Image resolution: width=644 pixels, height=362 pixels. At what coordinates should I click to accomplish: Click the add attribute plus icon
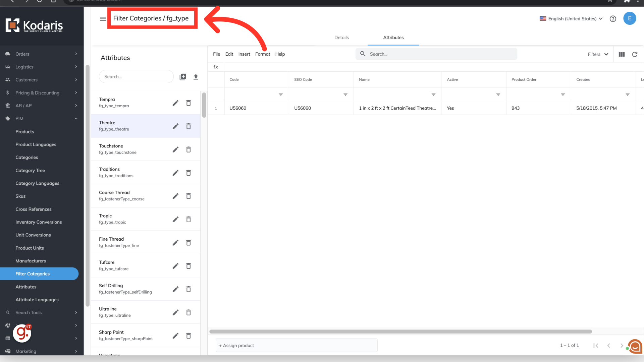[x=183, y=77]
